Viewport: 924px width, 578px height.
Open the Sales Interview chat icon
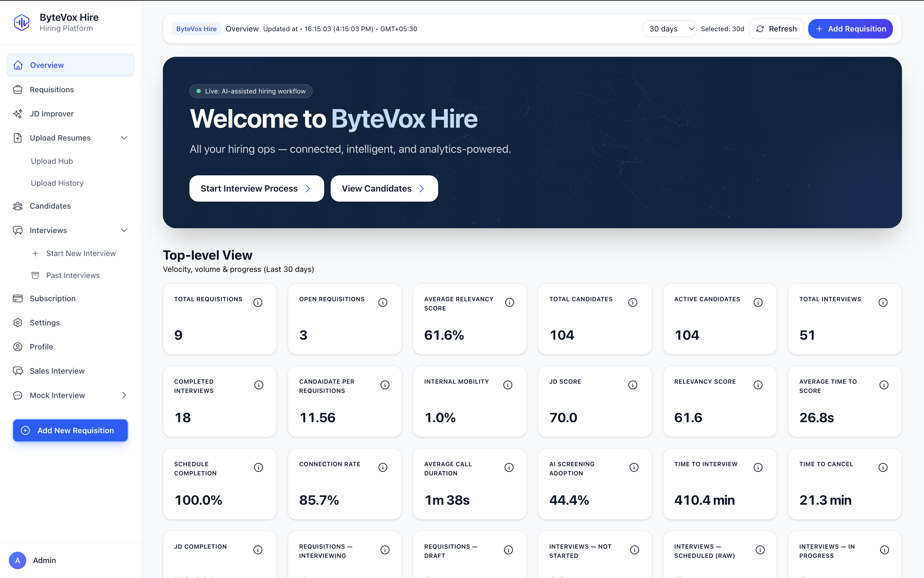18,371
